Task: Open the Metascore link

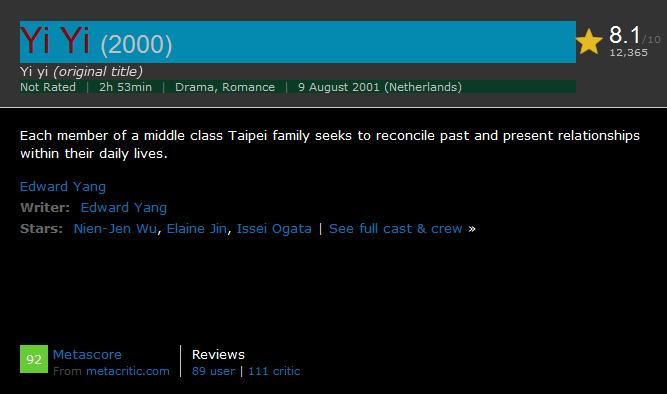Action: coord(87,354)
